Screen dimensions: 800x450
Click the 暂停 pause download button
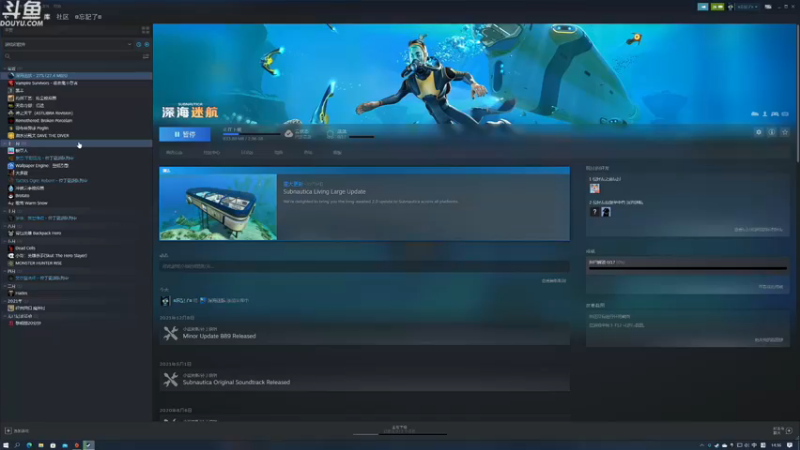tap(185, 134)
